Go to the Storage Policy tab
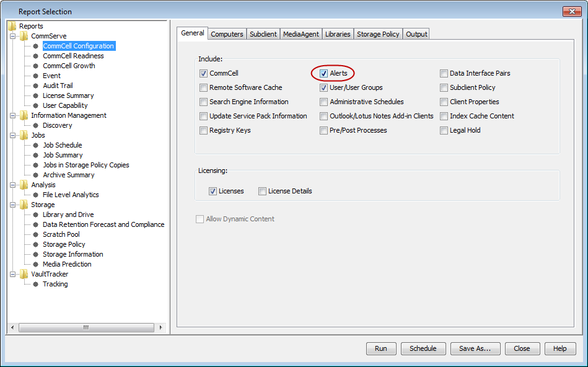This screenshot has width=588, height=367. click(378, 34)
